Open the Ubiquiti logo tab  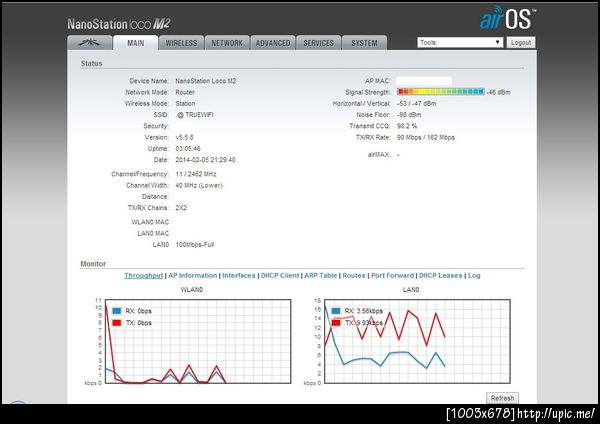tap(90, 43)
